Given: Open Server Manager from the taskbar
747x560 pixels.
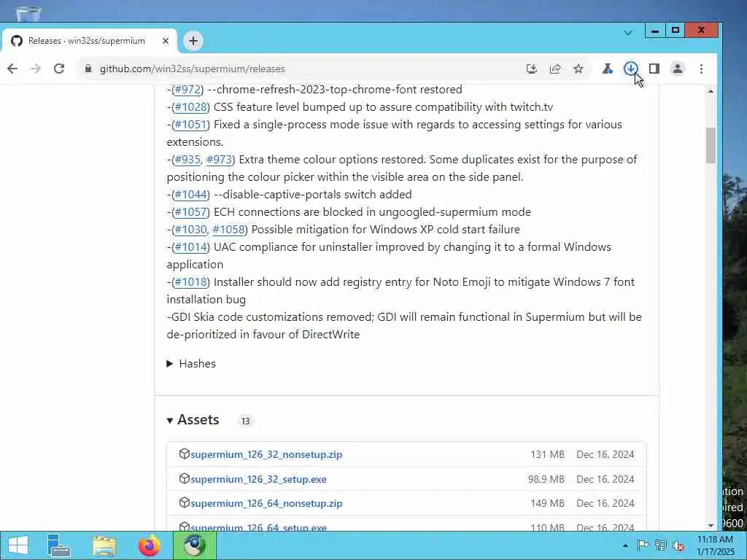Looking at the screenshot, I should point(59,545).
